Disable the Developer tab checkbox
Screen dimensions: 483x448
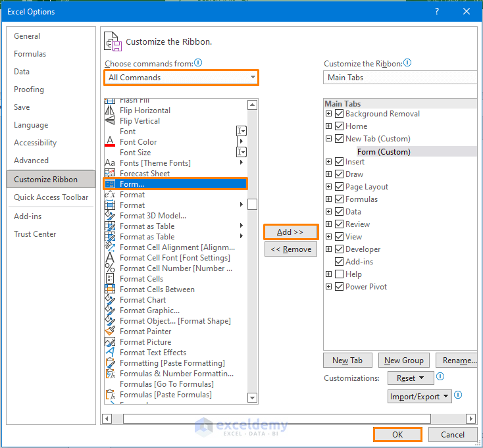339,249
